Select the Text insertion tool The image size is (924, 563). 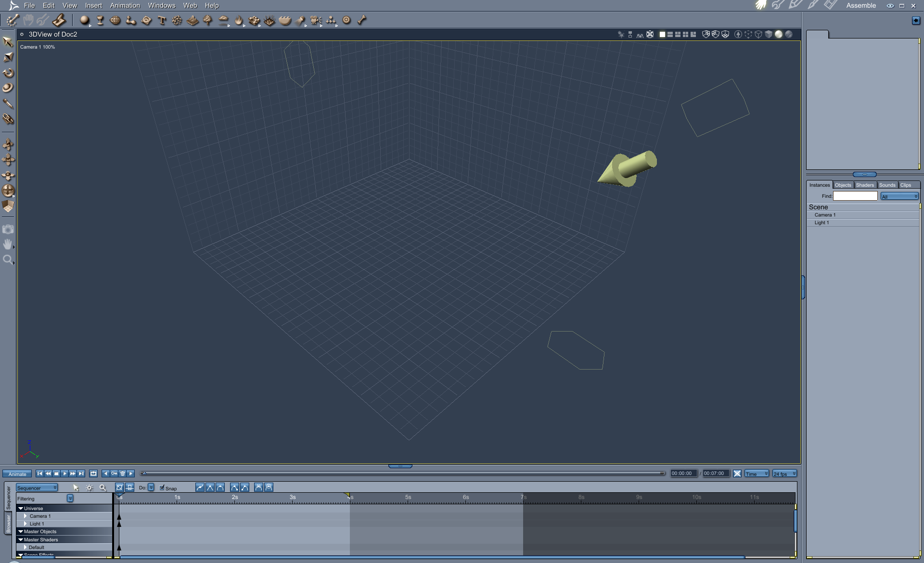tap(161, 20)
